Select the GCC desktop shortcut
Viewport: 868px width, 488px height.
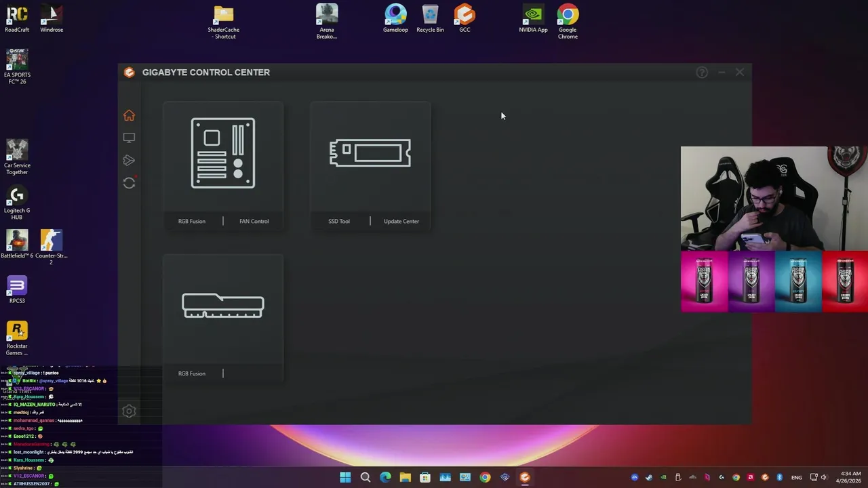(465, 19)
